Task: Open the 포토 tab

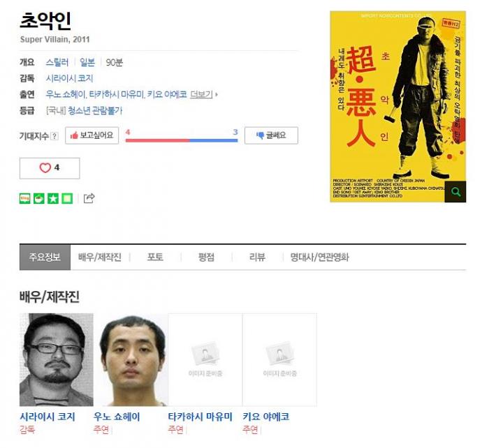Action: [x=155, y=257]
